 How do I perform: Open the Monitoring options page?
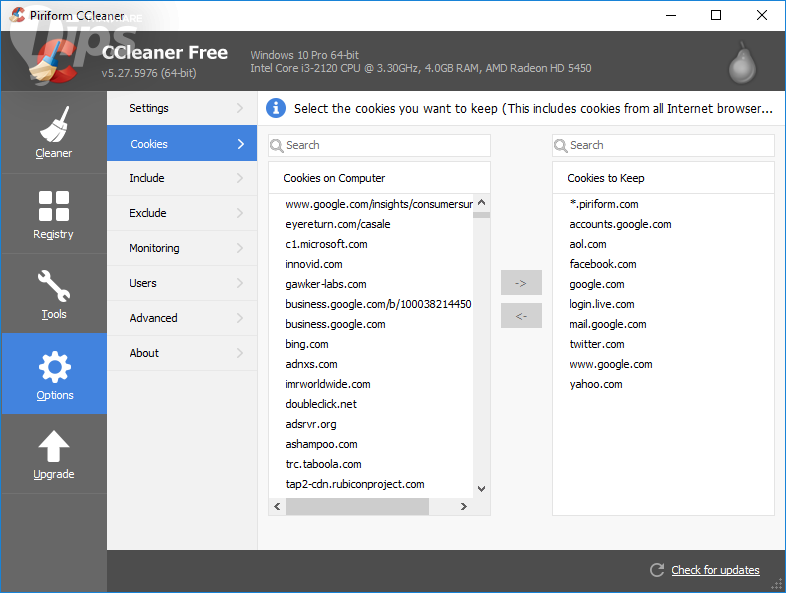154,248
